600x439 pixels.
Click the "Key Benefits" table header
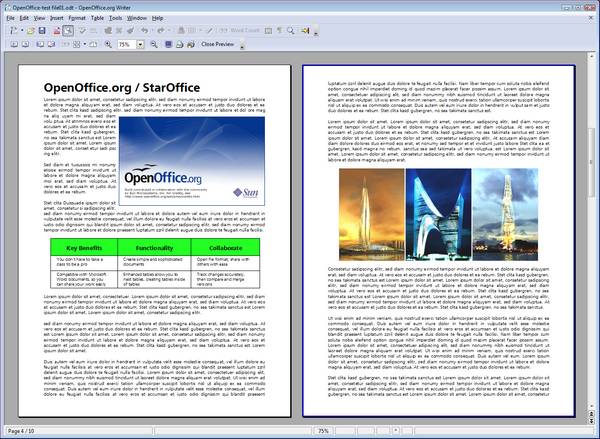84,248
